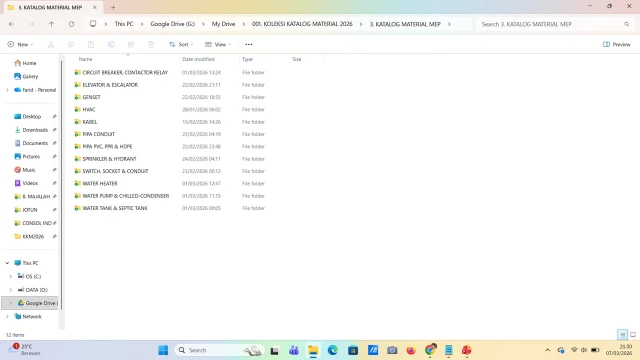640x360 pixels.
Task: Select the WATER TANK & SEPTIC TANK folder
Action: coord(115,208)
